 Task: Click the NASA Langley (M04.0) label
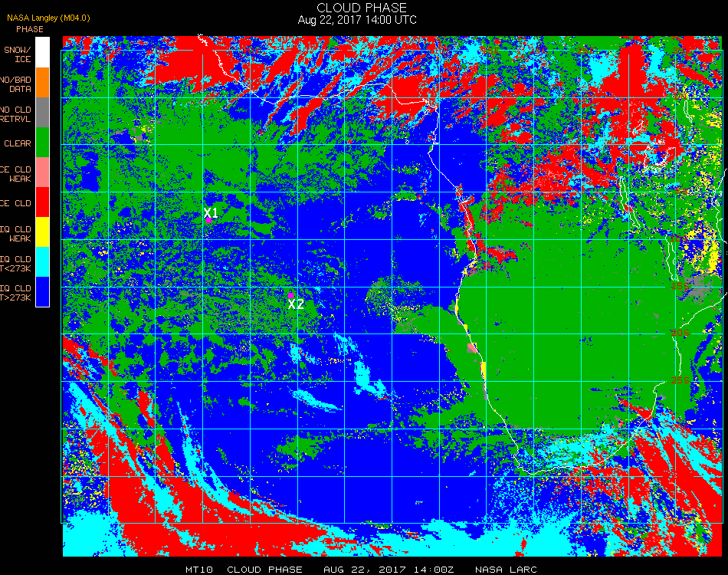coord(48,18)
